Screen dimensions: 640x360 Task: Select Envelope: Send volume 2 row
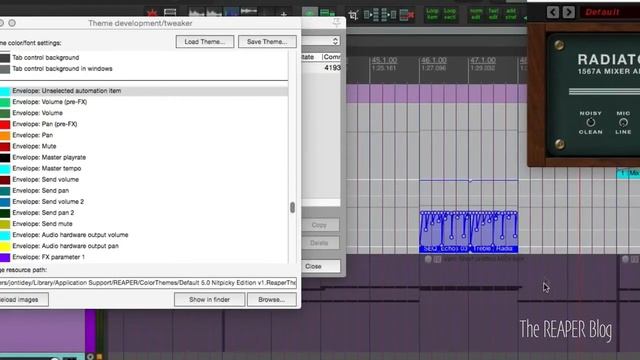[144, 202]
